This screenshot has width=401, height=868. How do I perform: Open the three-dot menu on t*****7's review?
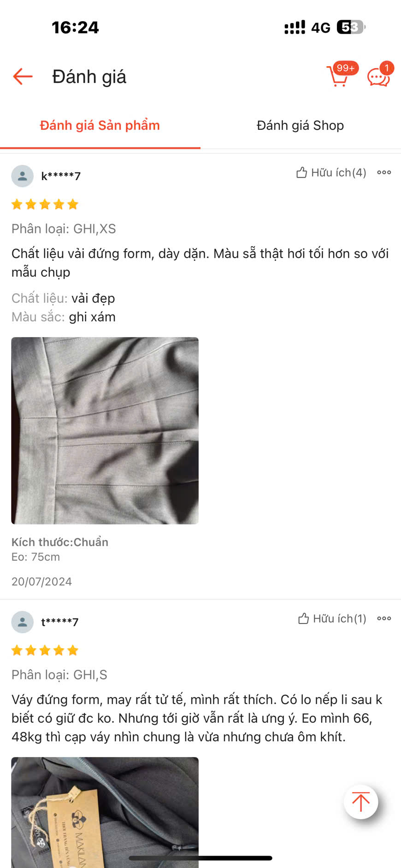tap(384, 618)
